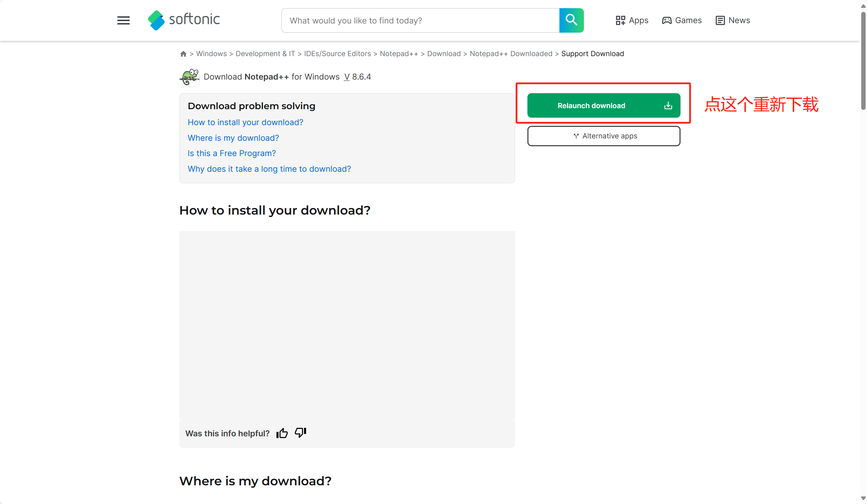
Task: Jump to How to install your download
Action: click(x=245, y=122)
